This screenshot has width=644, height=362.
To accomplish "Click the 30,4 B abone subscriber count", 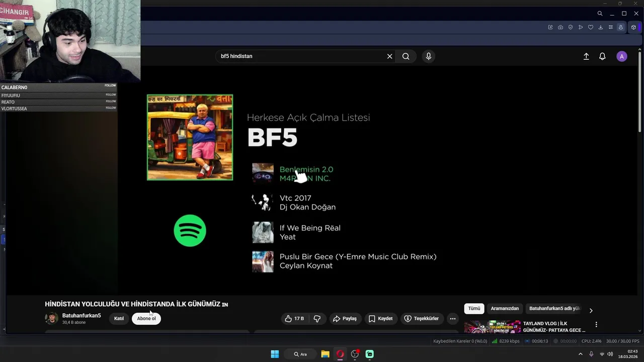I will [74, 322].
